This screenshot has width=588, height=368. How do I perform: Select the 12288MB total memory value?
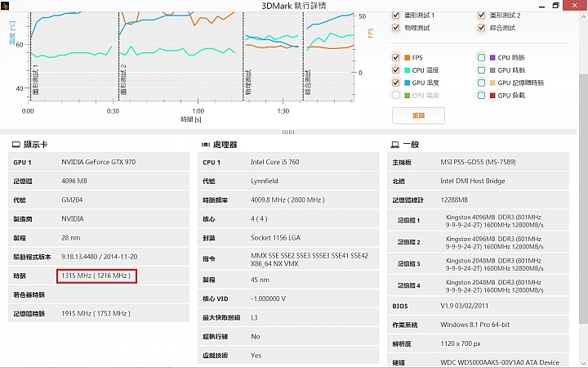pyautogui.click(x=454, y=200)
